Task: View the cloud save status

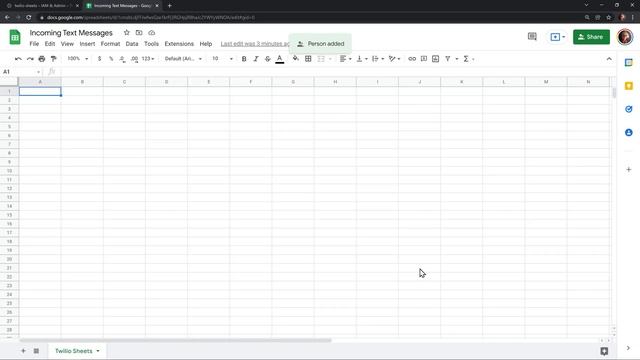Action: (151, 33)
